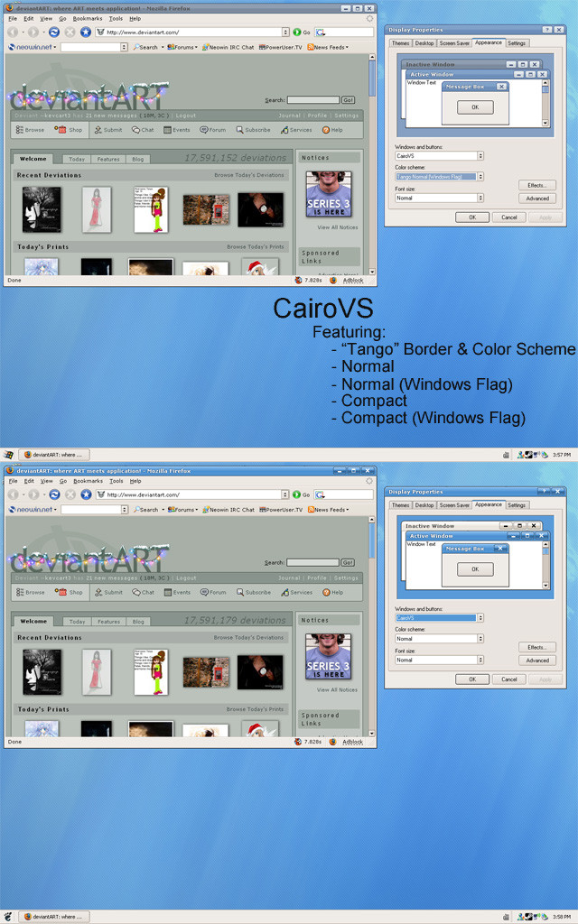Click Chat icon on lower deviantART page
This screenshot has width=578, height=924.
tap(136, 592)
